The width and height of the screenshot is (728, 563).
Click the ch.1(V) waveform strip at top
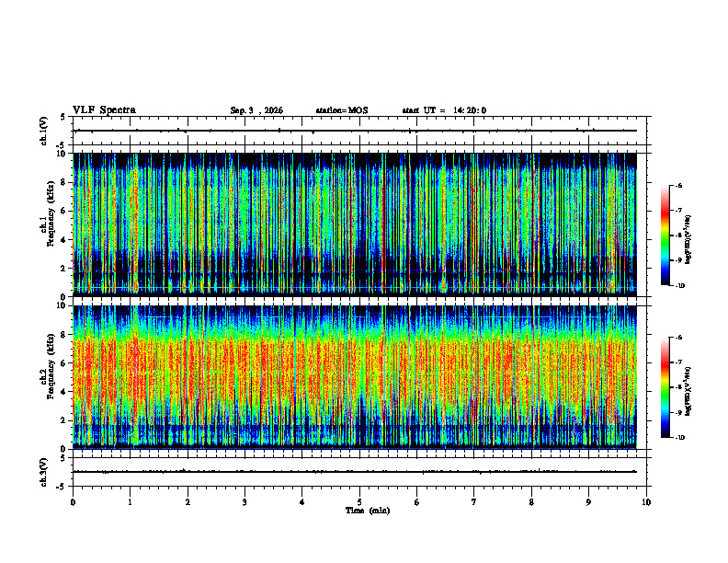click(359, 131)
